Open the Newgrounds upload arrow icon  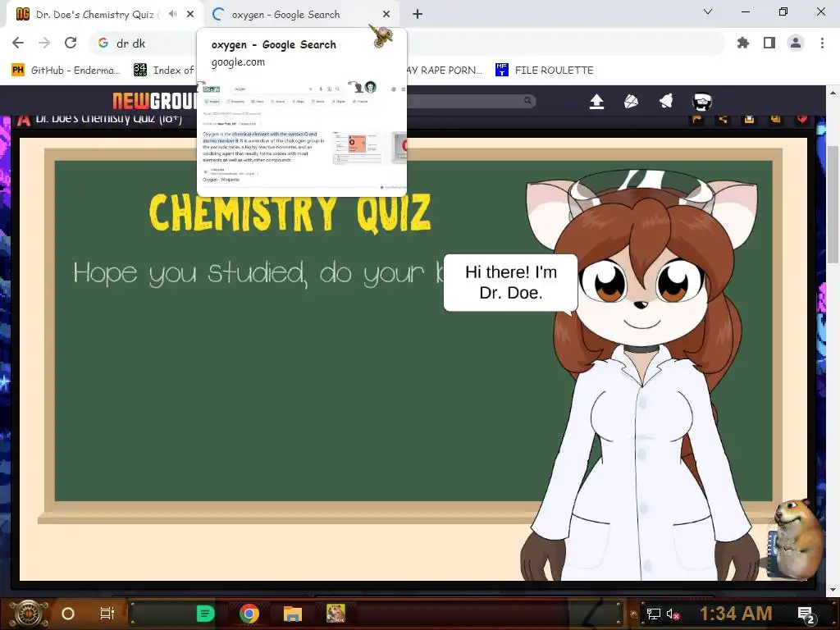click(597, 101)
